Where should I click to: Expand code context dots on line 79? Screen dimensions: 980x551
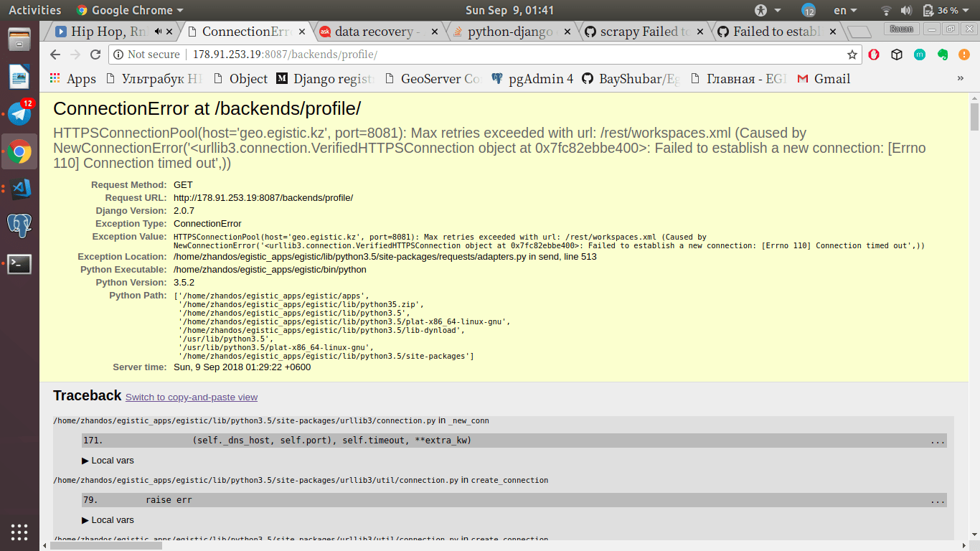937,500
